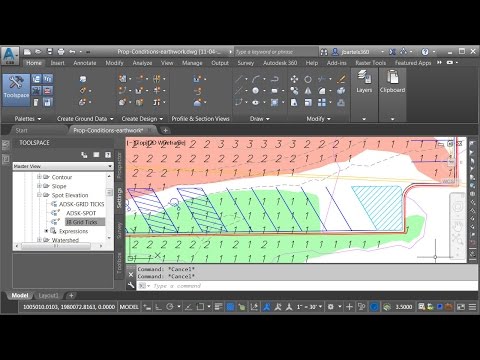Switch to the Annotate ribbon tab
Screen dimensions: 480x360
85,63
